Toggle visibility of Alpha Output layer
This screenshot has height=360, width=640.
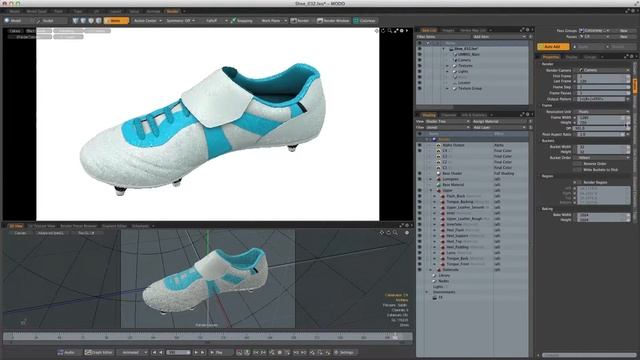tap(419, 145)
